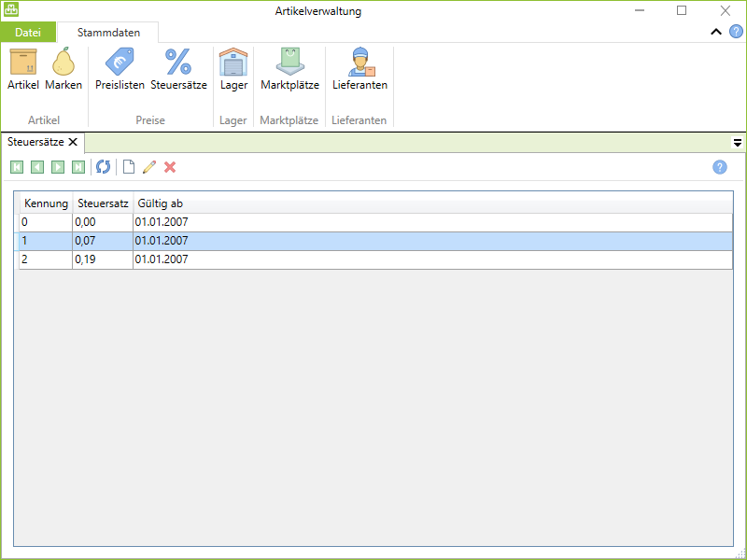Viewport: 747px width, 560px height.
Task: Create a new tax rate entry
Action: [129, 167]
